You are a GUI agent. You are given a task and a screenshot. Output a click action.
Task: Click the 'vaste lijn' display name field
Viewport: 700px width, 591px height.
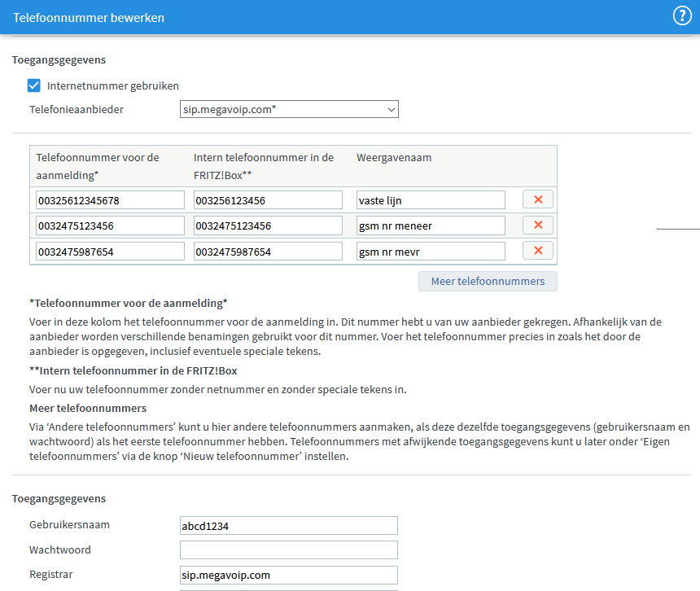click(431, 200)
